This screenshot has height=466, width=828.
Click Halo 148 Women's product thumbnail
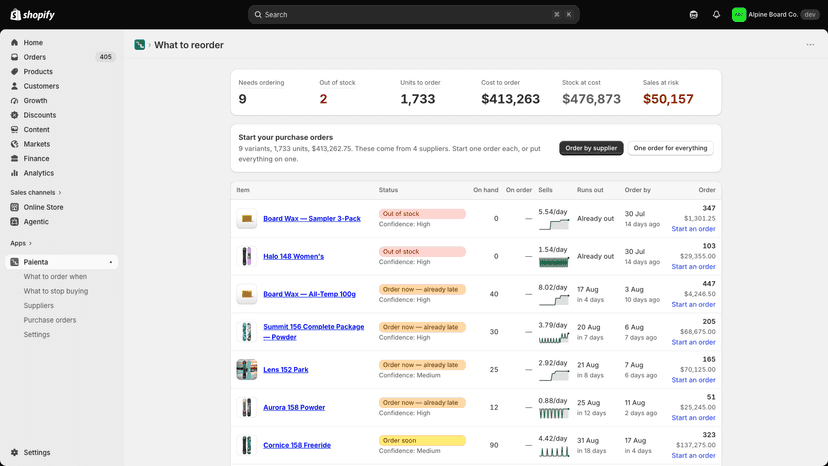(x=247, y=256)
